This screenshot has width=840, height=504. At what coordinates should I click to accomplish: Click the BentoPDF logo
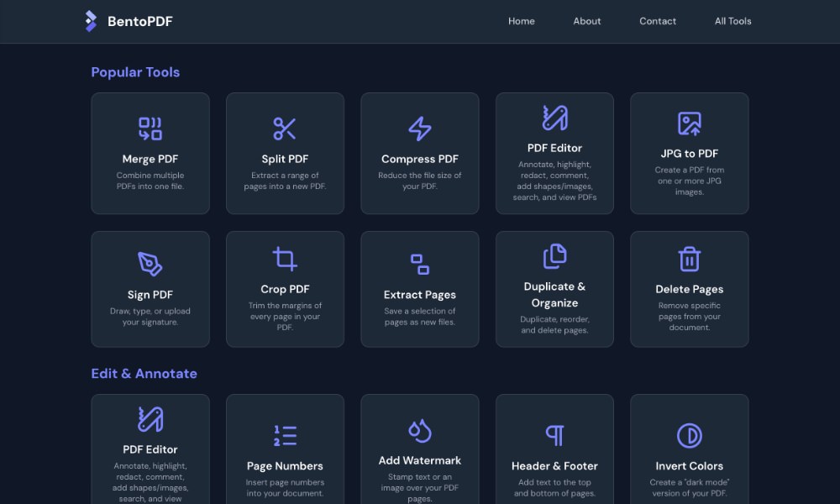pyautogui.click(x=128, y=21)
